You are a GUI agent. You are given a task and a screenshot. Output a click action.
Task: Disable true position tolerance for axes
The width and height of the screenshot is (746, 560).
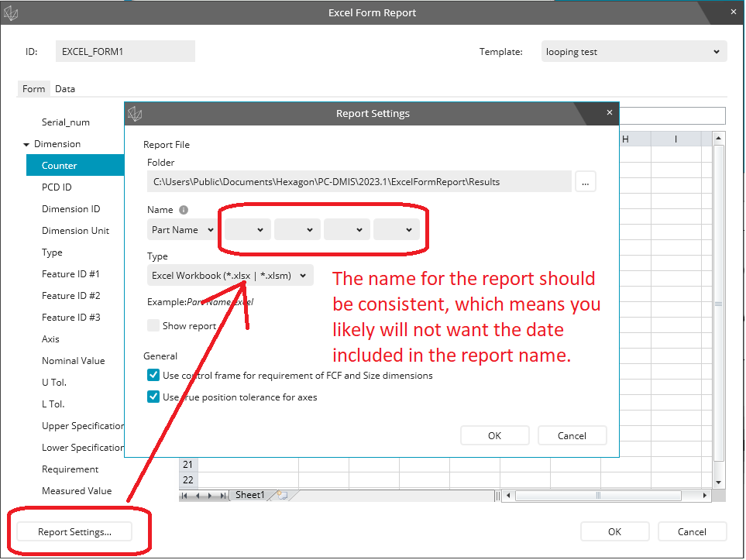[153, 397]
